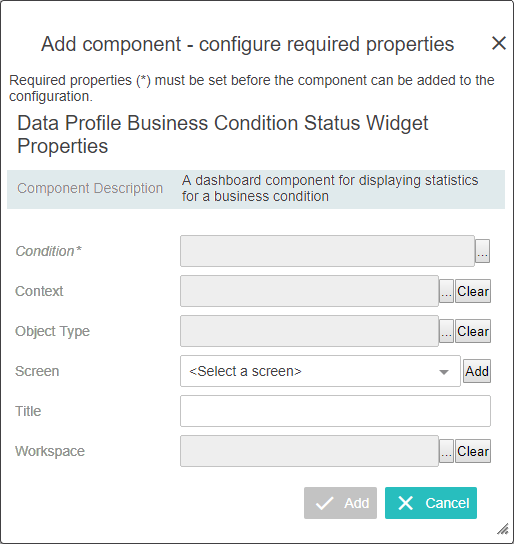Open the Object Type browse ellipsis button
Viewport: 514px width, 544px height.
pos(446,331)
